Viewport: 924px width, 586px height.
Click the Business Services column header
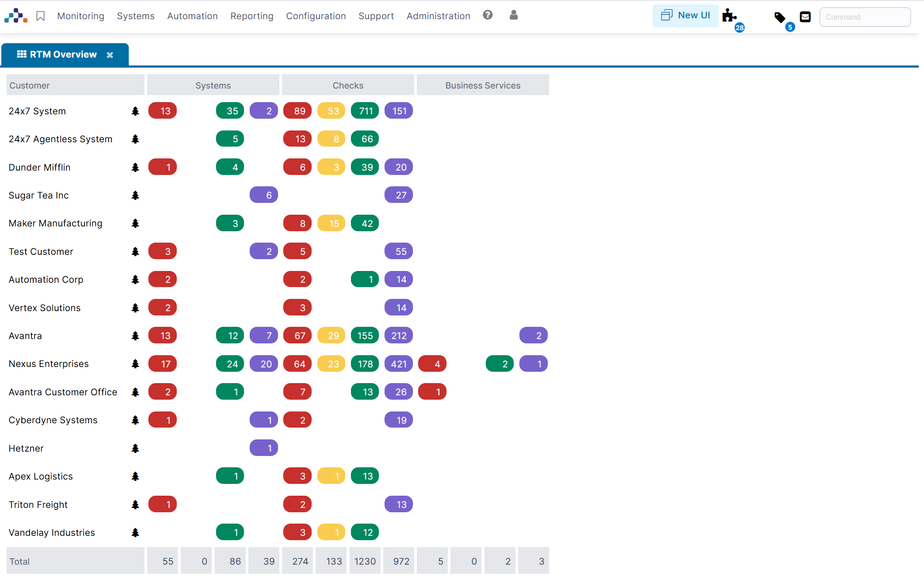483,85
